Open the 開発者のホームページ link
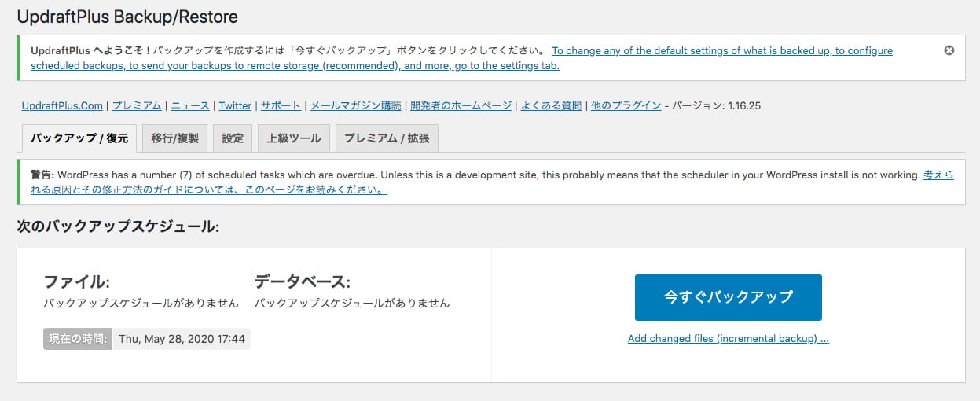 pyautogui.click(x=461, y=105)
